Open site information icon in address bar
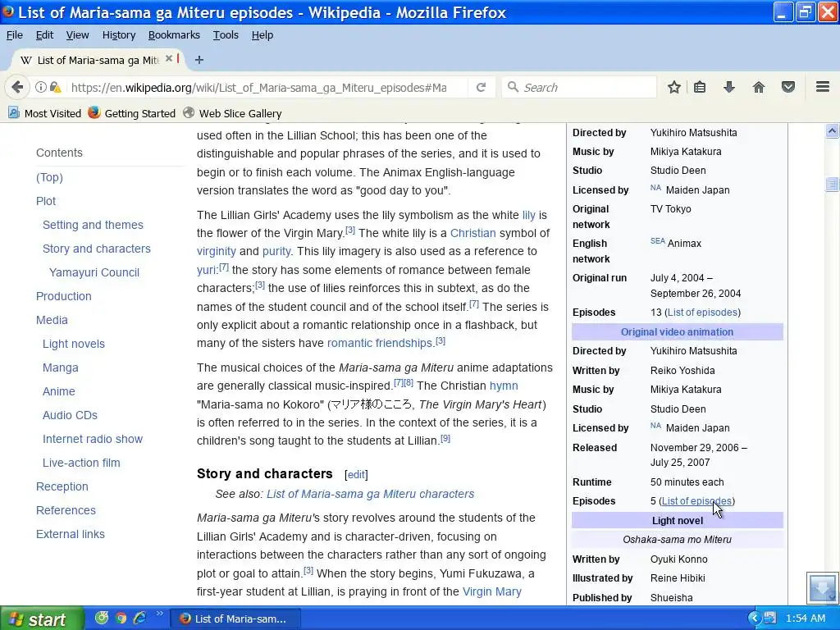The image size is (840, 630). [41, 87]
